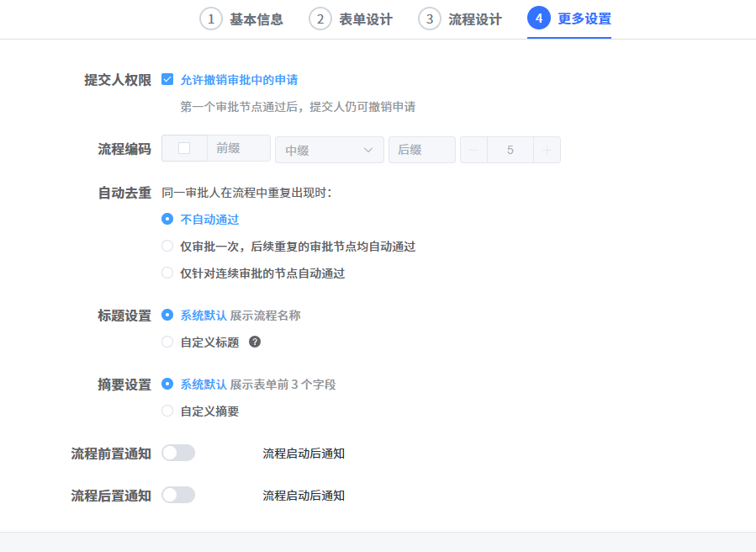This screenshot has height=552, width=756.
Task: Click the minus icon to decrease the 流程编码 number
Action: point(473,149)
